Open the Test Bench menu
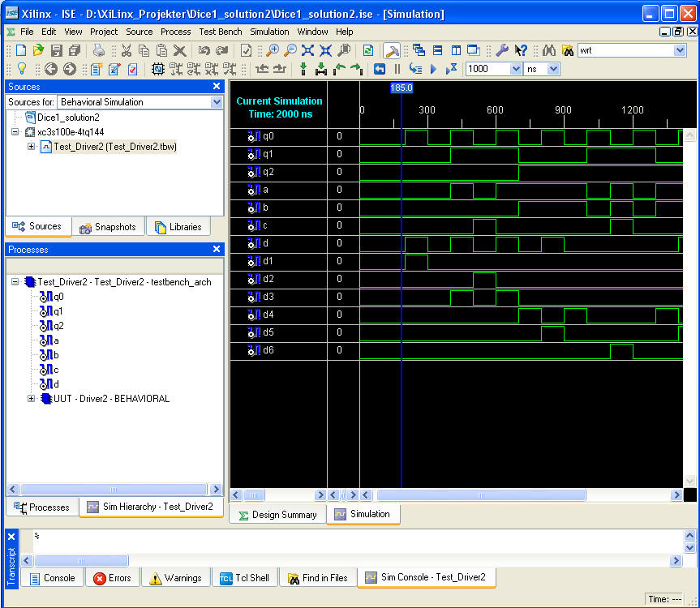 point(221,32)
